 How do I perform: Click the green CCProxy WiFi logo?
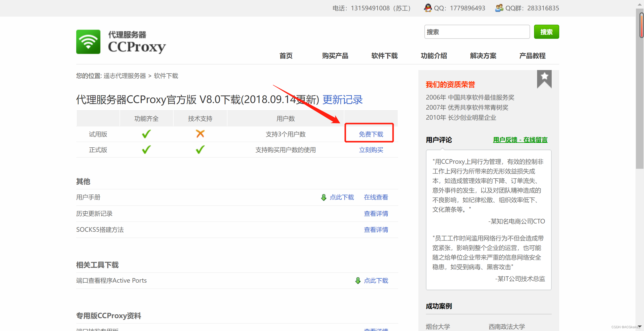88,42
